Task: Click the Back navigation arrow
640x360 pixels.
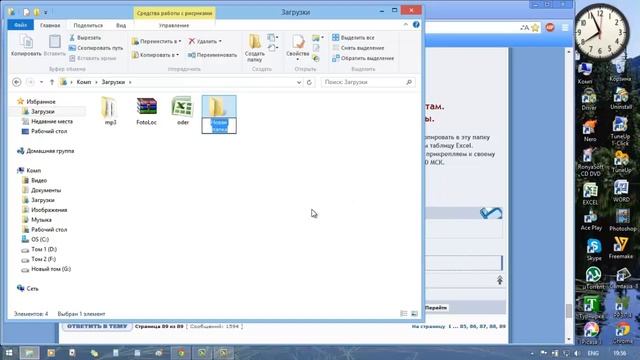Action: pyautogui.click(x=17, y=82)
